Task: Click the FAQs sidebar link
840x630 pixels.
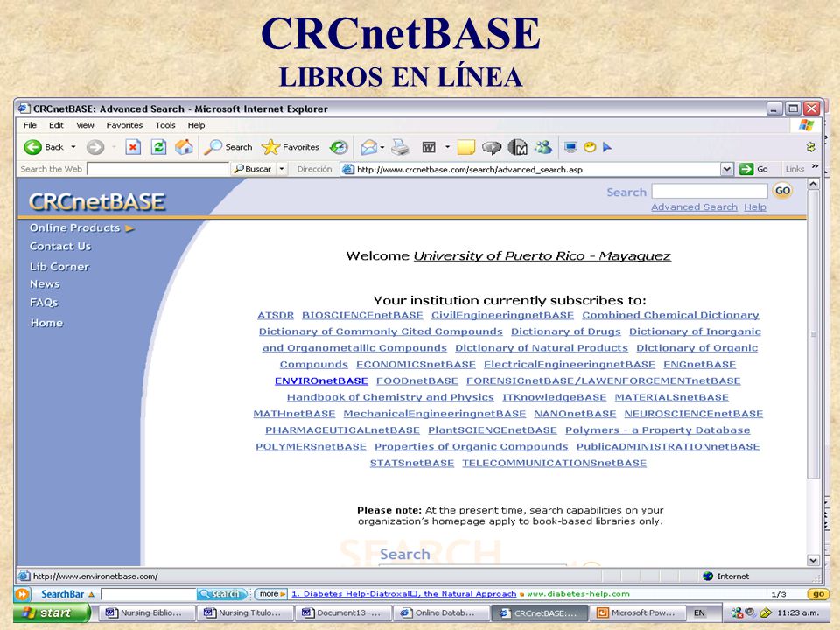Action: [44, 303]
